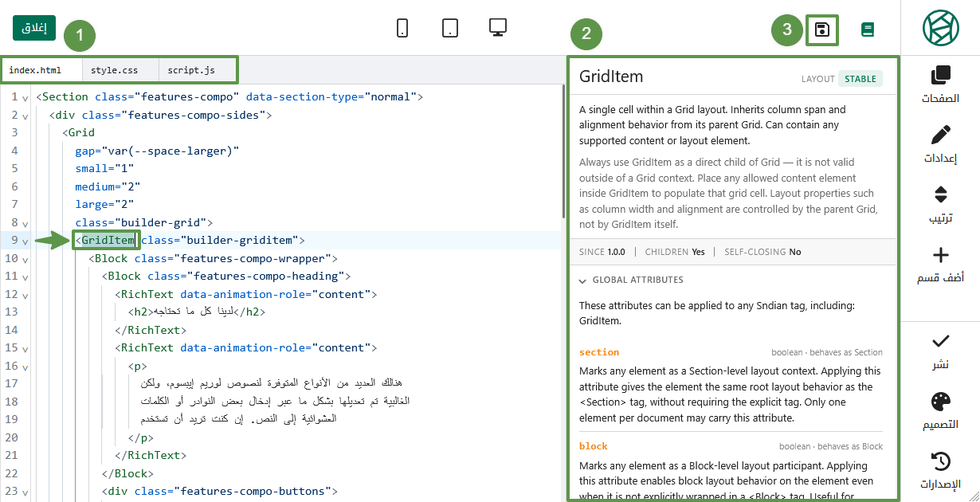This screenshot has width=980, height=502.
Task: Click the SINCE 1.0.0 label
Action: (x=602, y=252)
